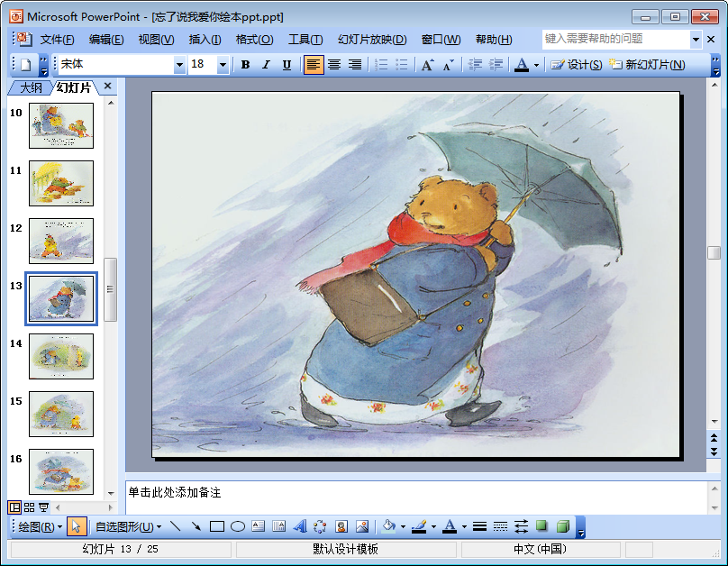The image size is (728, 566).
Task: Toggle Bold formatting
Action: (246, 65)
